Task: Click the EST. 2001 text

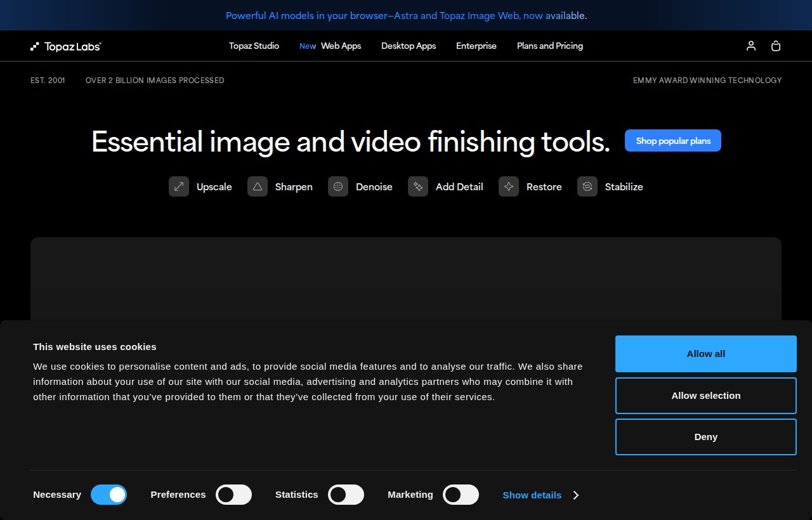Action: (48, 81)
